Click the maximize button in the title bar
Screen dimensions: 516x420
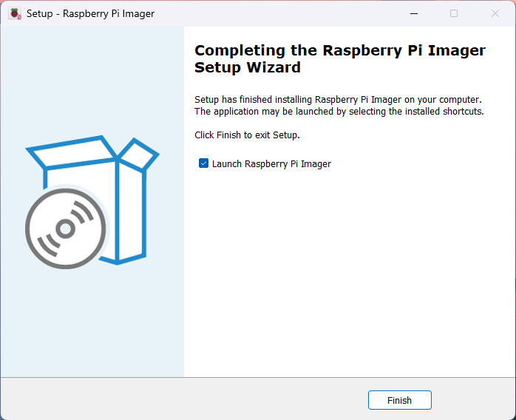(x=454, y=13)
